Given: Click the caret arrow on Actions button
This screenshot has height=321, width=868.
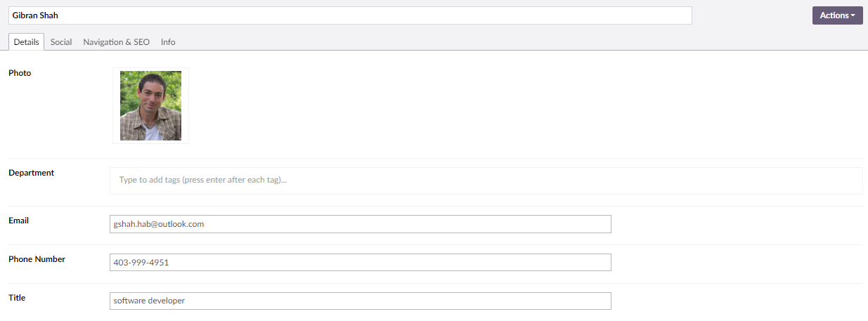Looking at the screenshot, I should [853, 15].
